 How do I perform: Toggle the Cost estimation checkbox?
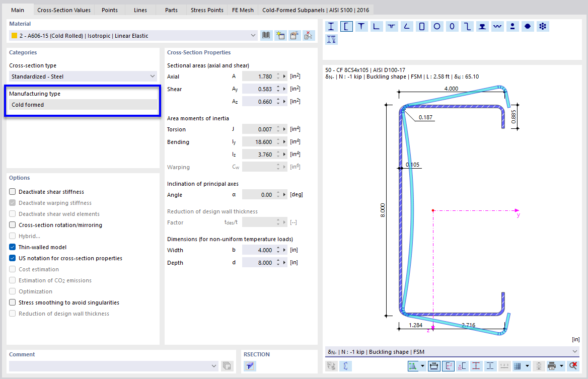(x=13, y=269)
